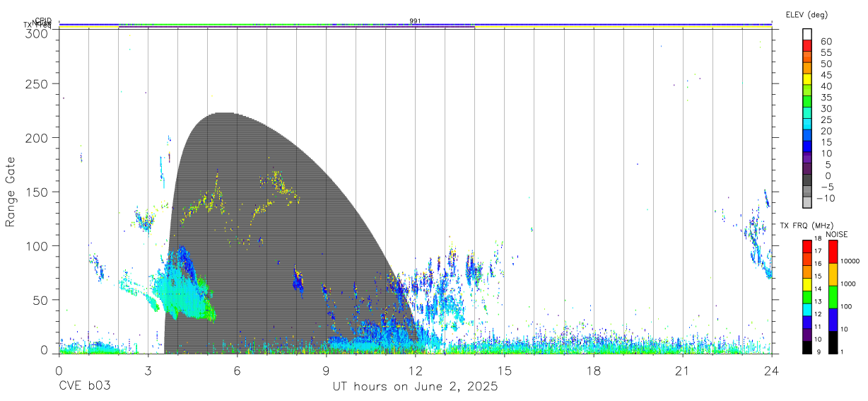Click the green ELEV swatch beside 35
868x401 pixels.
point(807,103)
